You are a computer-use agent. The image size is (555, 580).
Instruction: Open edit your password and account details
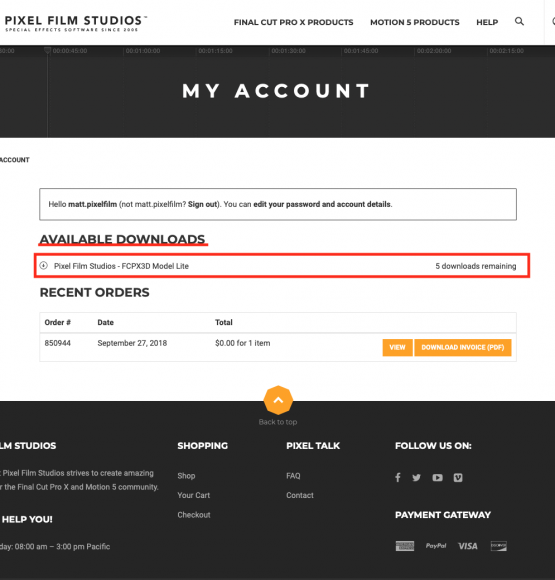[322, 204]
